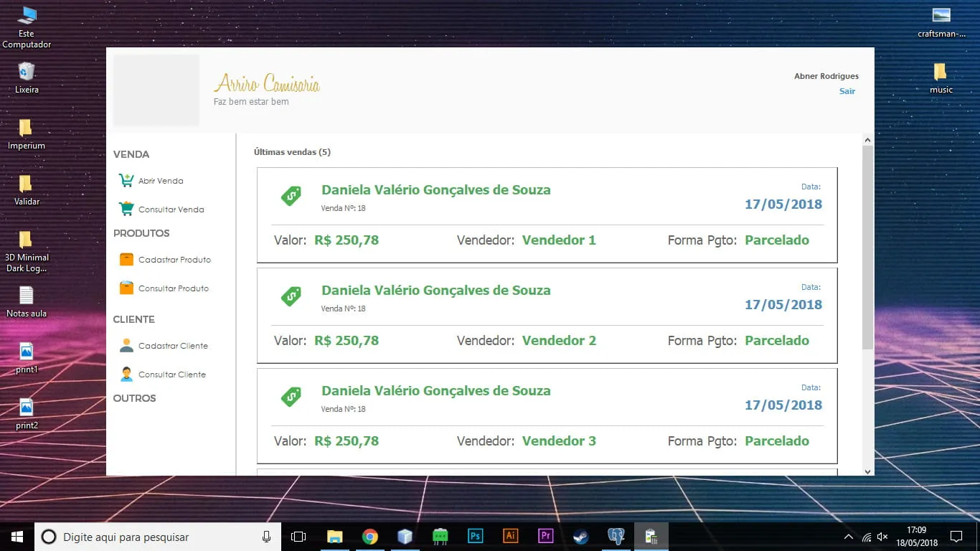The image size is (980, 551).
Task: Click the sales list vertical scrollbar thumb
Action: 867,248
